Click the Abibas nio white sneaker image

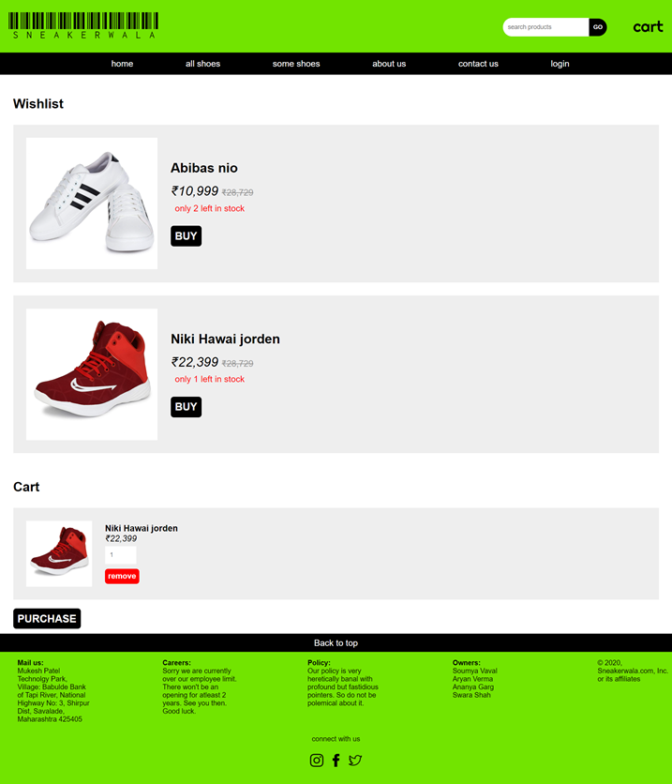(92, 204)
